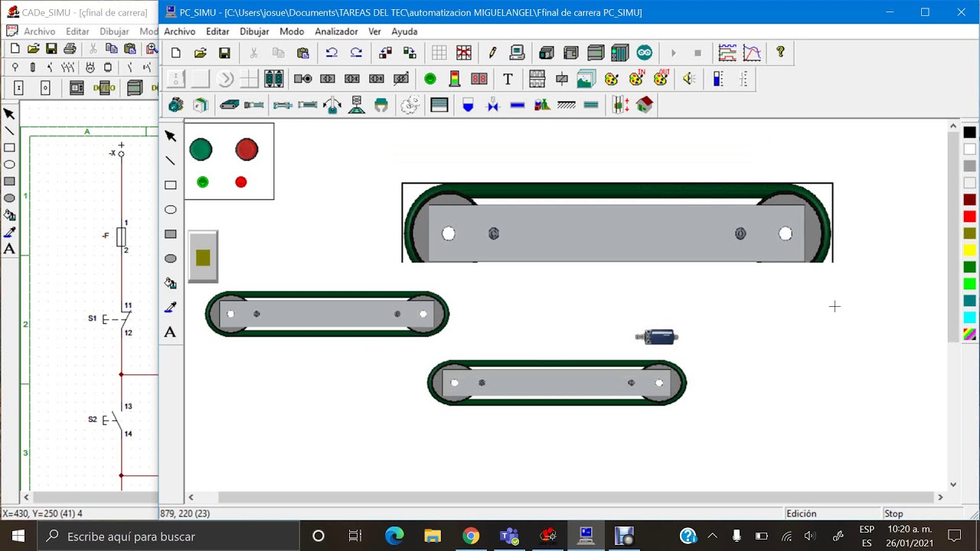Insert gear wheels component
The height and width of the screenshot is (551, 980).
point(410,105)
